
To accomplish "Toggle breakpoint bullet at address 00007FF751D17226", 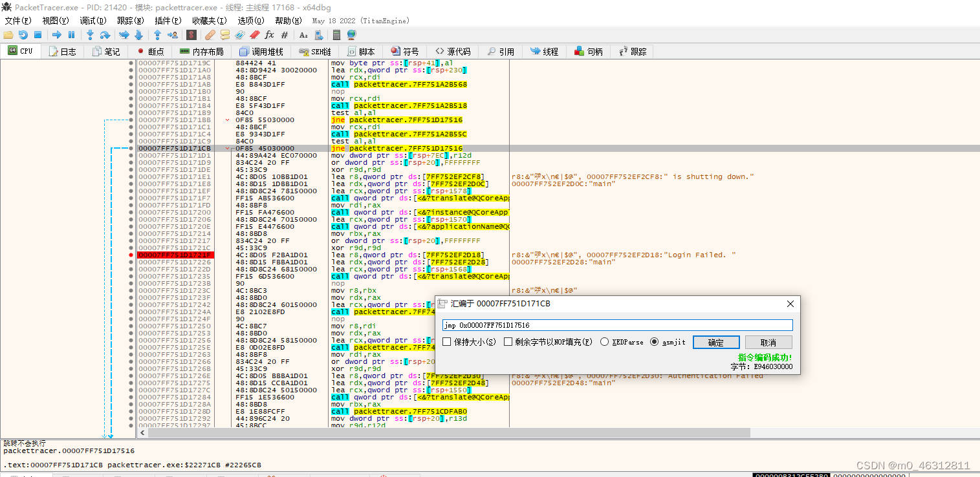I will [x=131, y=262].
